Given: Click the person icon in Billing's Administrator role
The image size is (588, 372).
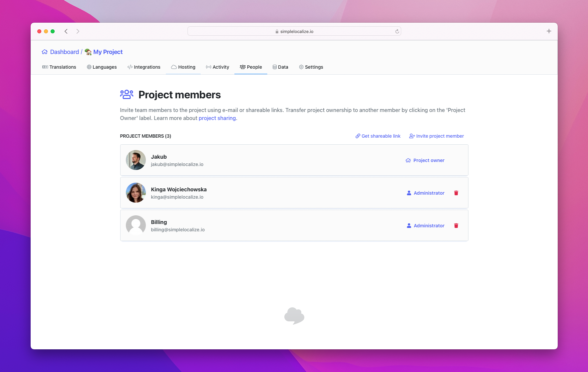Looking at the screenshot, I should [409, 226].
